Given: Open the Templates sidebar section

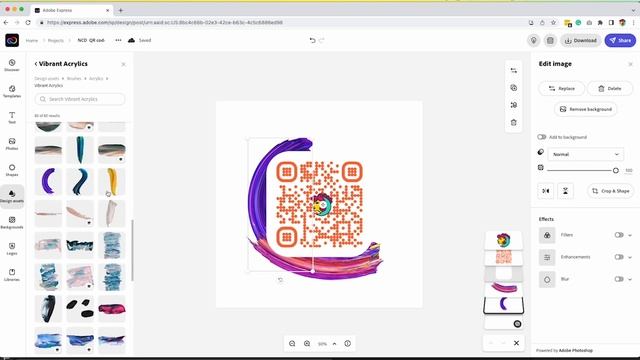Looking at the screenshot, I should [12, 91].
